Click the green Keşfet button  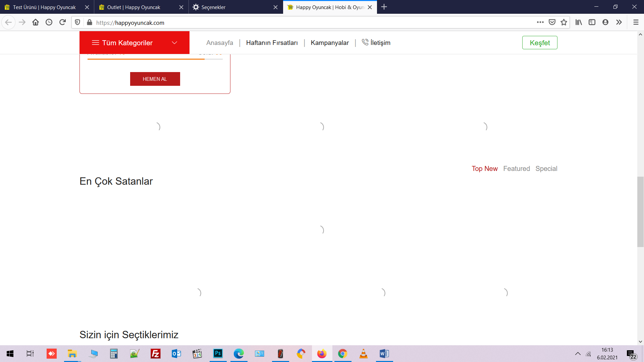click(x=539, y=43)
